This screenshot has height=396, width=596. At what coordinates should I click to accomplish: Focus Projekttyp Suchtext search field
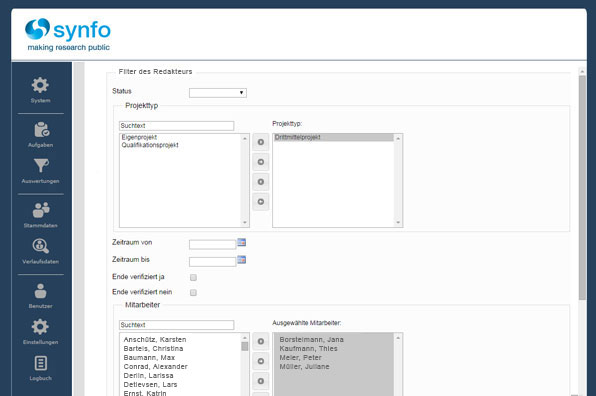click(176, 126)
